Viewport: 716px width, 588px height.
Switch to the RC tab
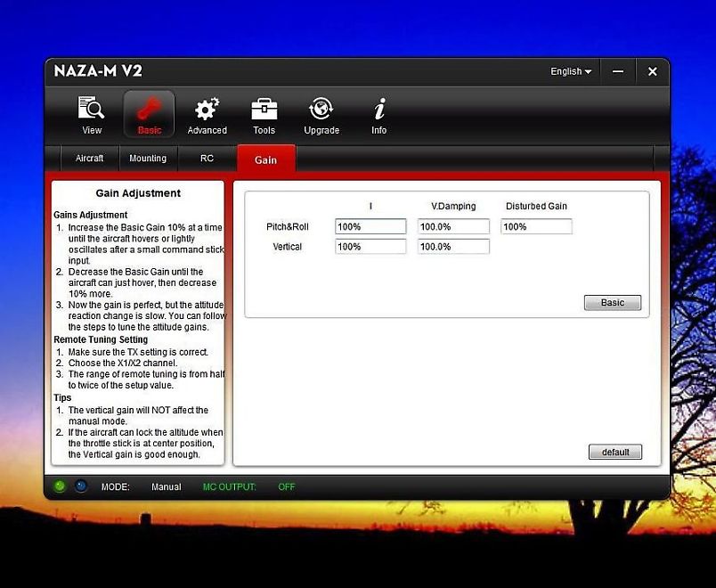(x=207, y=158)
